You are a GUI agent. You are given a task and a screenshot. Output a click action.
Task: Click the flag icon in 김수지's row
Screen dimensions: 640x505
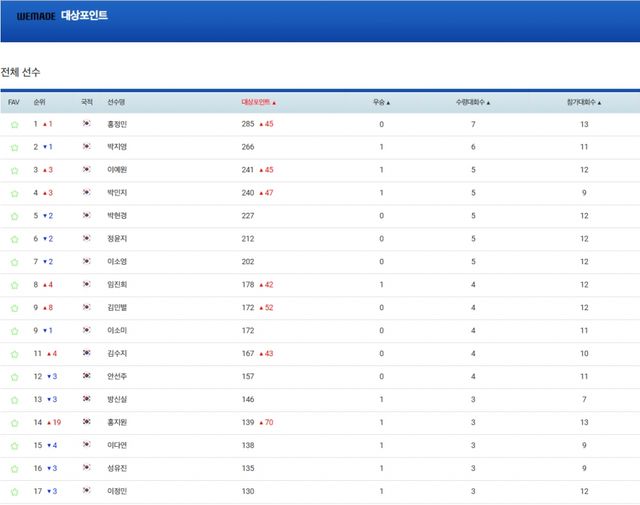tap(87, 354)
